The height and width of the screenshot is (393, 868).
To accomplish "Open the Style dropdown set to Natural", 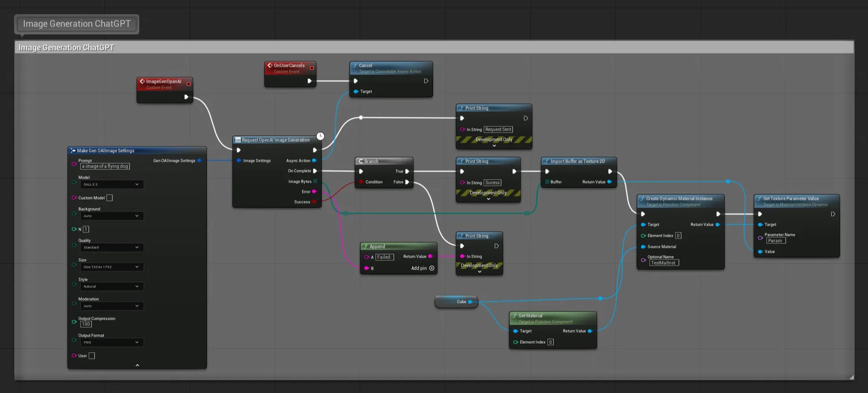I will [x=112, y=287].
